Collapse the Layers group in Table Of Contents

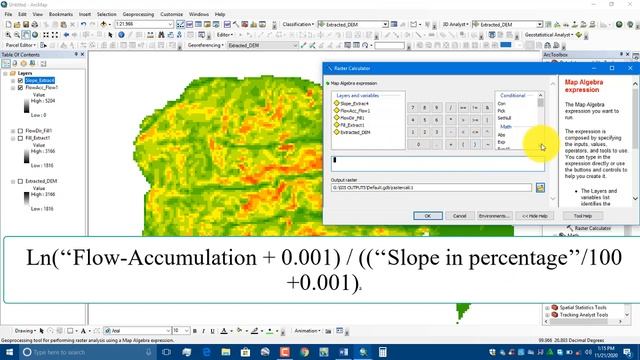5,73
